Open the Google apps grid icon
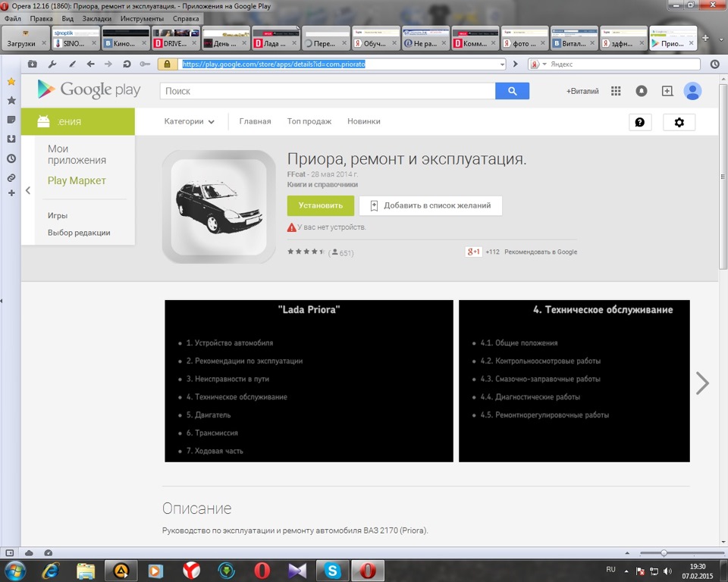The height and width of the screenshot is (582, 728). click(616, 91)
